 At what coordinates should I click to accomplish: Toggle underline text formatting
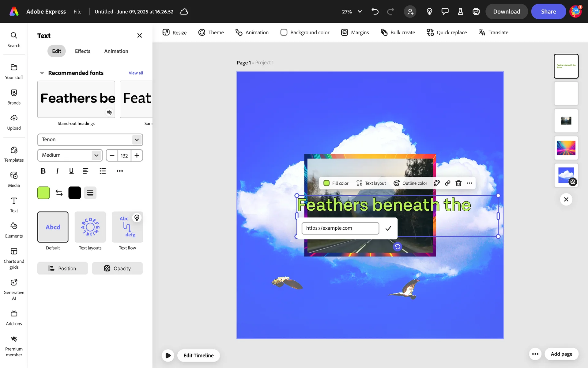(71, 171)
